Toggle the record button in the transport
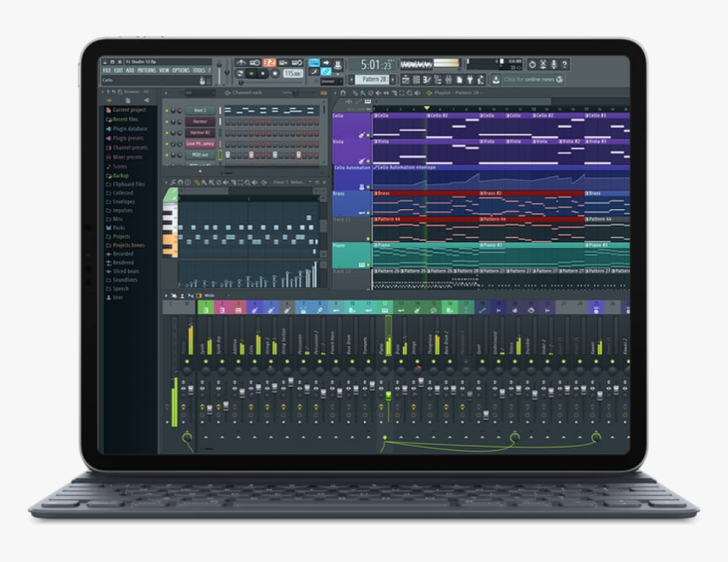Screen dimensions: 728x562 point(274,73)
